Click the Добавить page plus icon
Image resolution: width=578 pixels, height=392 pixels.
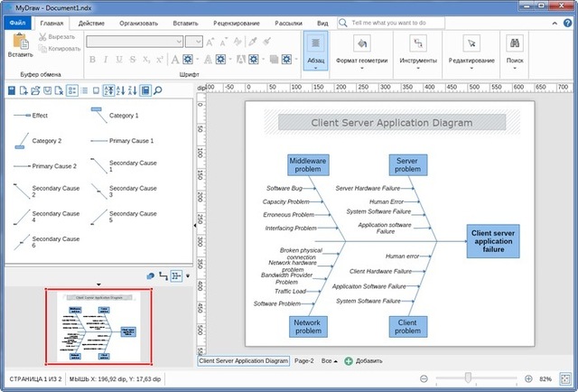tap(349, 360)
